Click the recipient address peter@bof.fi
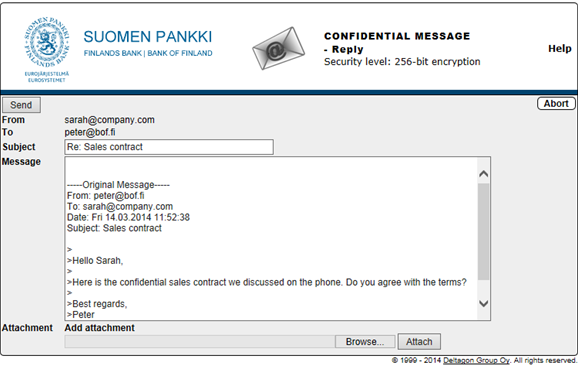The height and width of the screenshot is (368, 578). [90, 132]
